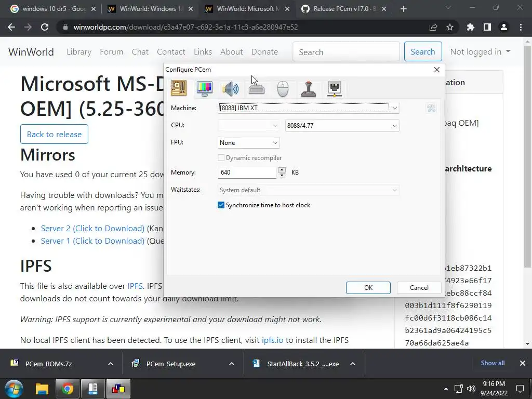Open StartAllBack download options arrow

point(353,364)
